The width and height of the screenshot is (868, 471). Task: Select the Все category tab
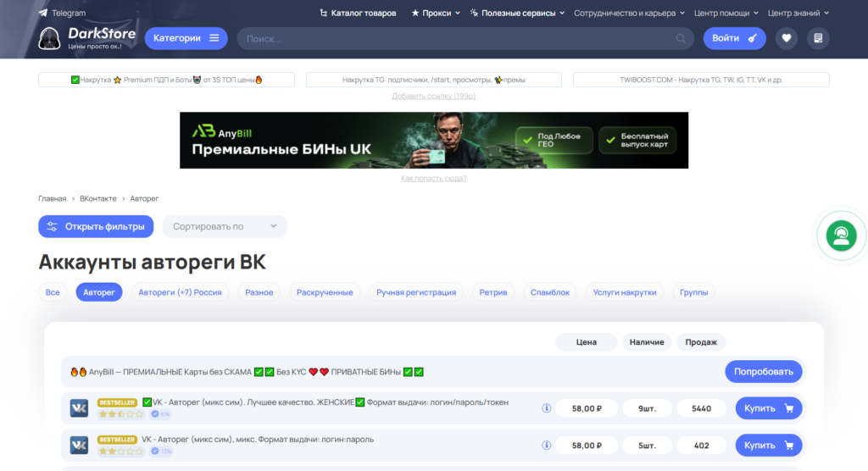pyautogui.click(x=53, y=292)
